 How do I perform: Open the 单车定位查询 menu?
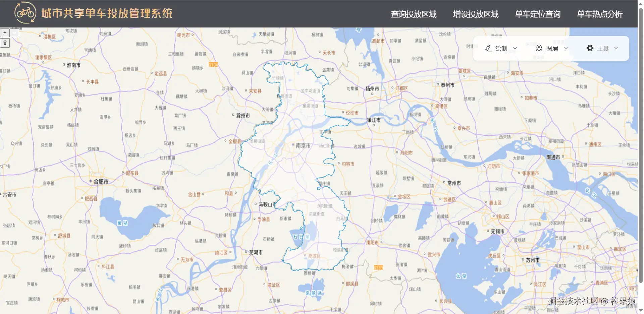[x=538, y=14]
